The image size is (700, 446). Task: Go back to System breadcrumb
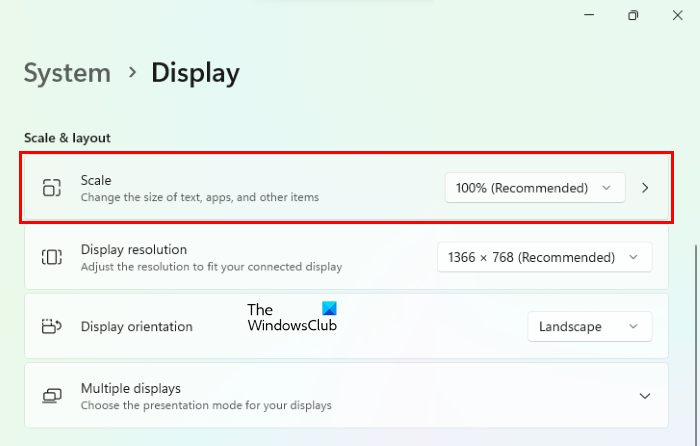point(67,73)
